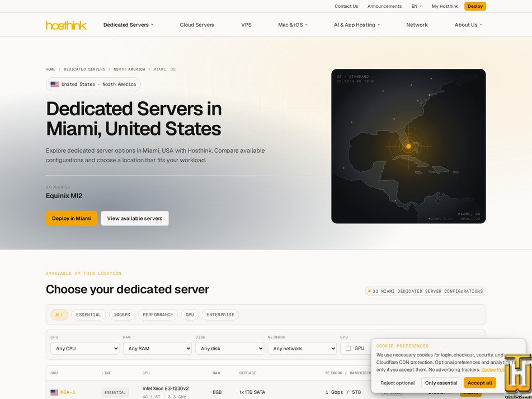Go to My Hosthink

445,6
